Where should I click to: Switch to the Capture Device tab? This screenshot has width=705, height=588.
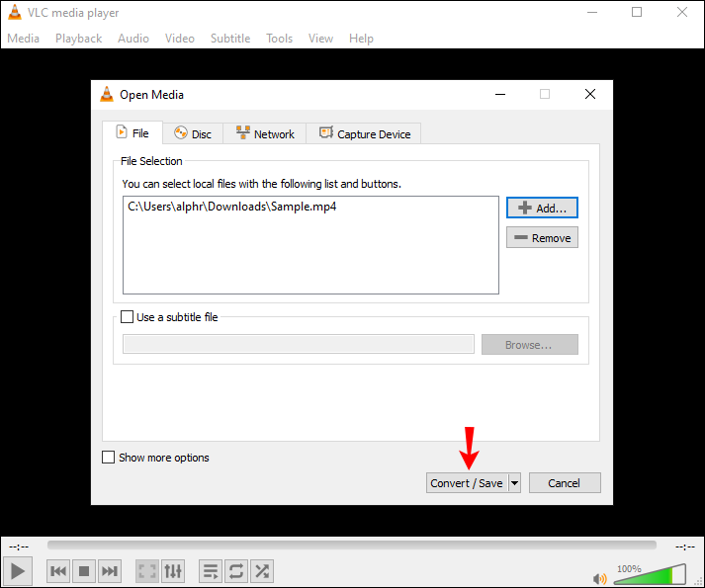(364, 134)
